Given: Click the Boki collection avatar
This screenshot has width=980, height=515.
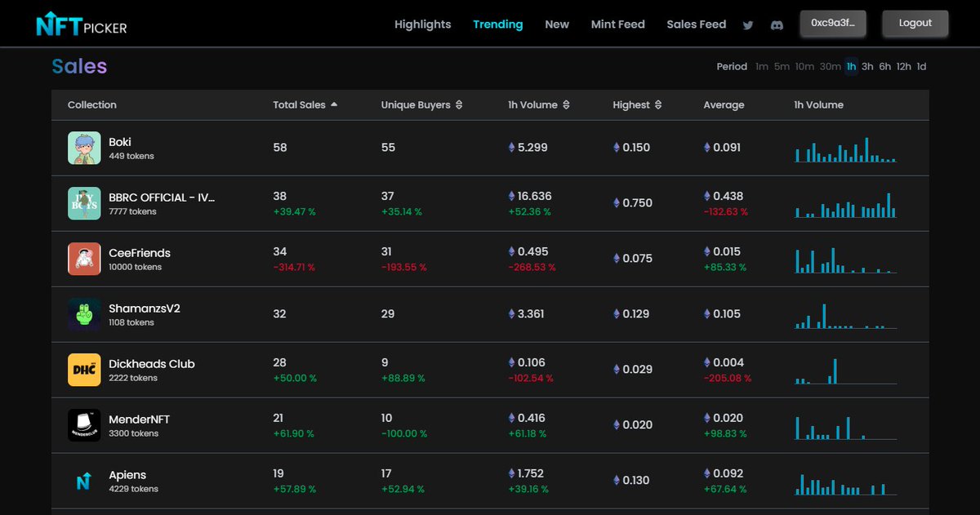Looking at the screenshot, I should click(x=84, y=148).
